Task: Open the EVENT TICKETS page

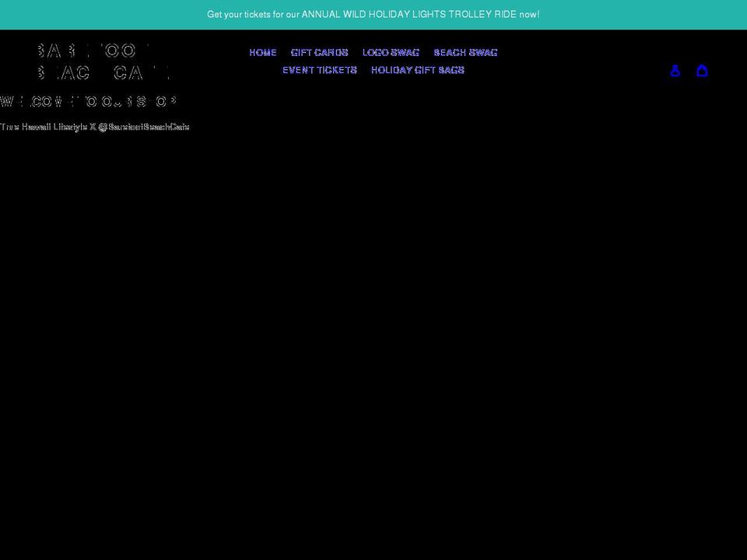Action: (x=320, y=70)
